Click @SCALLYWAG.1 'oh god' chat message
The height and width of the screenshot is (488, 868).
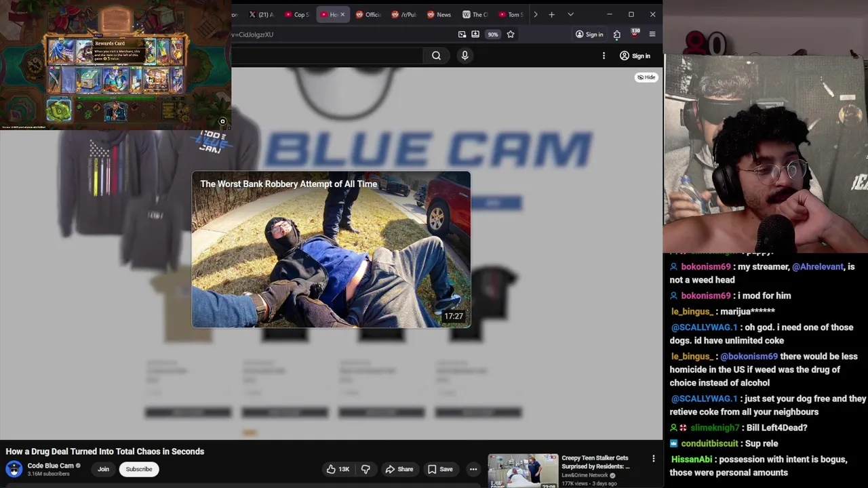[x=762, y=334]
